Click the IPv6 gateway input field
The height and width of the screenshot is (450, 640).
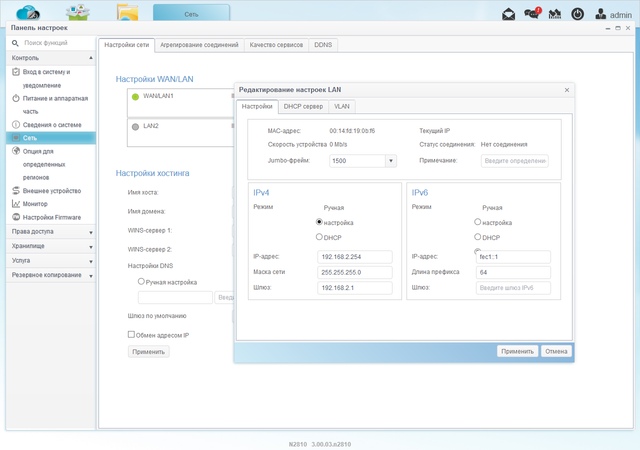(513, 288)
